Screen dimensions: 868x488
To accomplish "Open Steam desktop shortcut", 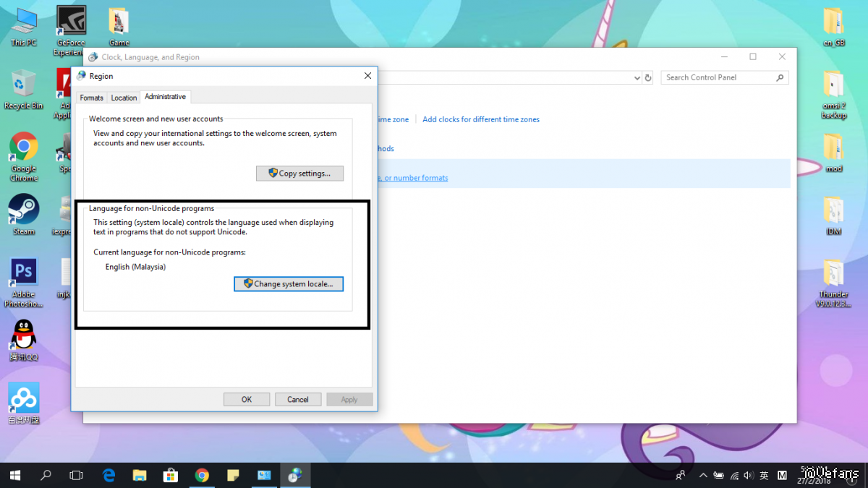I will tap(24, 213).
